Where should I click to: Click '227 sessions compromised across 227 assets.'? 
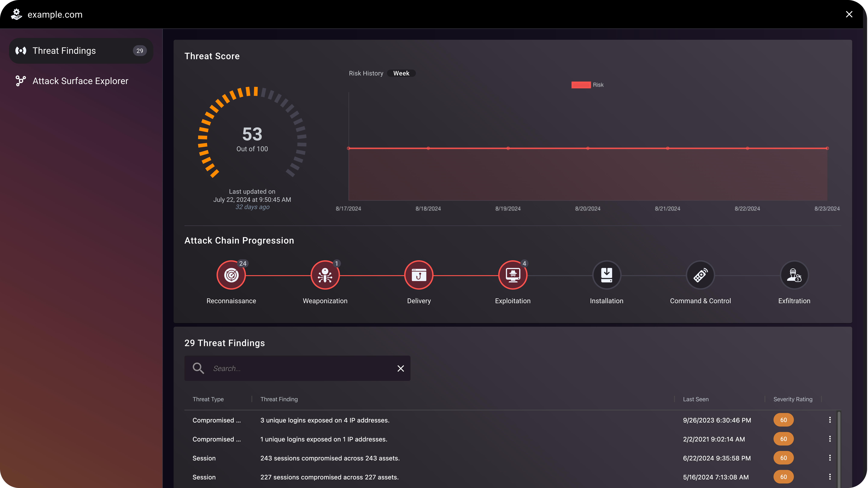click(x=329, y=477)
